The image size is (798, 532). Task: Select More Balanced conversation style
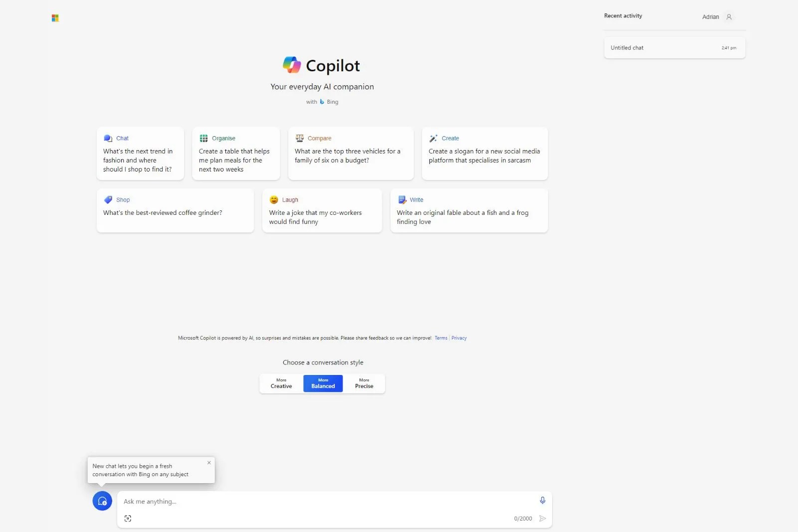tap(323, 383)
